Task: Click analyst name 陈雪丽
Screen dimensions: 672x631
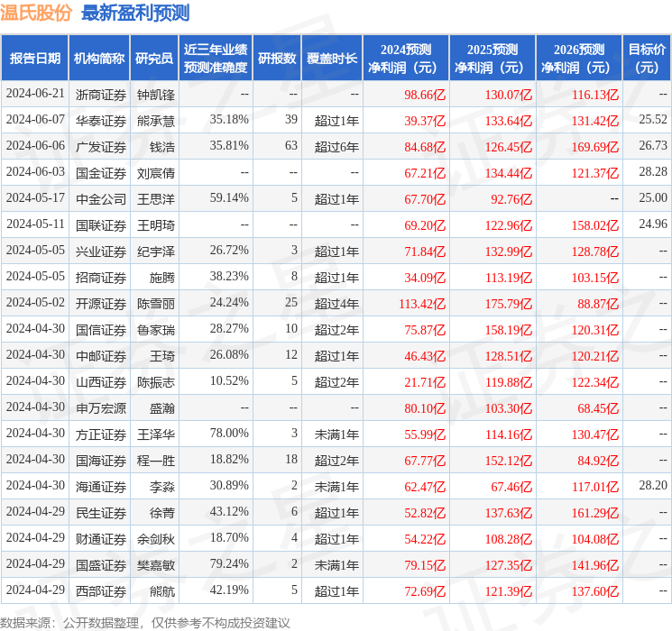Action: coord(156,303)
